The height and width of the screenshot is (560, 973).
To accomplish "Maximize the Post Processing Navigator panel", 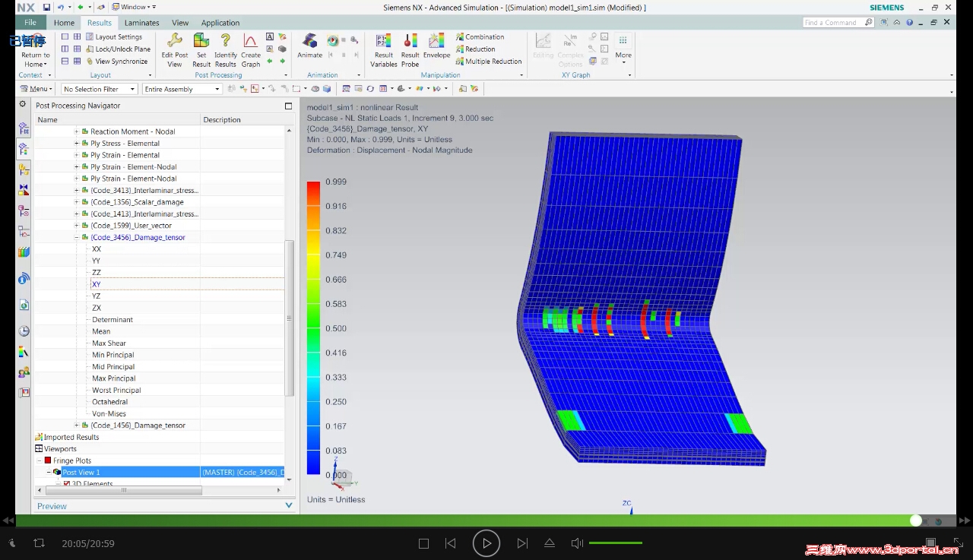I will [x=288, y=106].
